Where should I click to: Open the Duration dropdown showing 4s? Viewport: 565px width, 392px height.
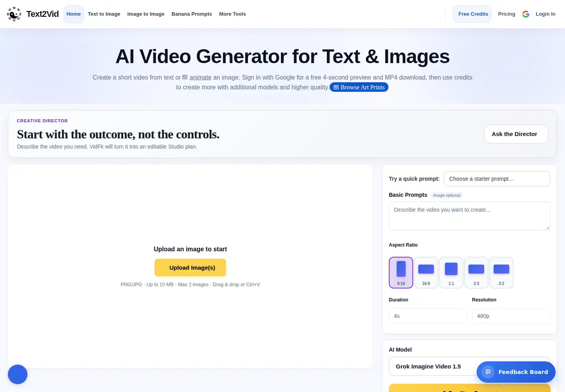[428, 316]
